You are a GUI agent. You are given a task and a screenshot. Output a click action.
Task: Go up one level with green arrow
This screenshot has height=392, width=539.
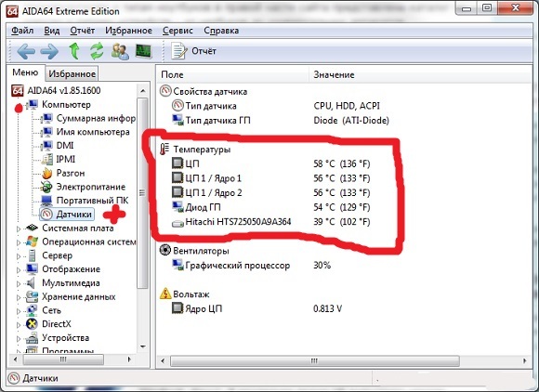tap(74, 51)
